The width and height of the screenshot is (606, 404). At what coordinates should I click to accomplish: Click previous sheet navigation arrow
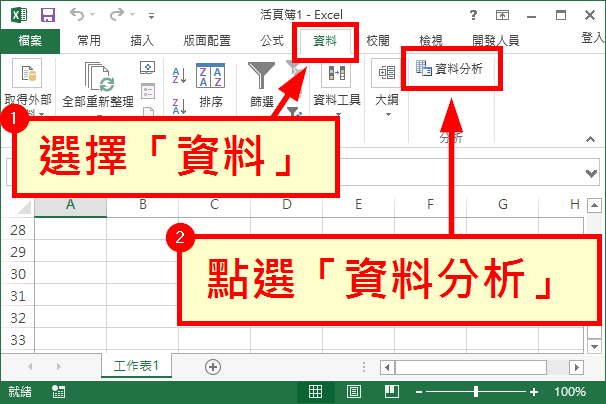[30, 366]
